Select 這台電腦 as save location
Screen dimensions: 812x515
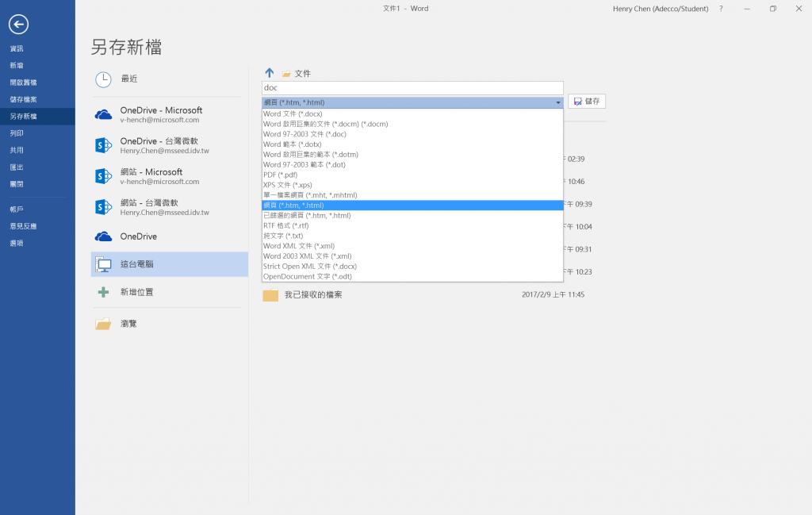(x=170, y=265)
